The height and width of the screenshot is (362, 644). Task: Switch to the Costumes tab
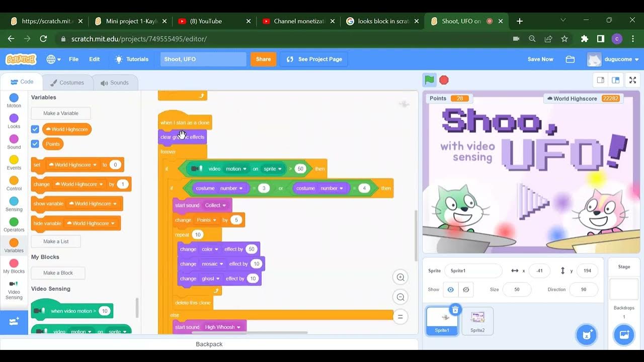(67, 82)
